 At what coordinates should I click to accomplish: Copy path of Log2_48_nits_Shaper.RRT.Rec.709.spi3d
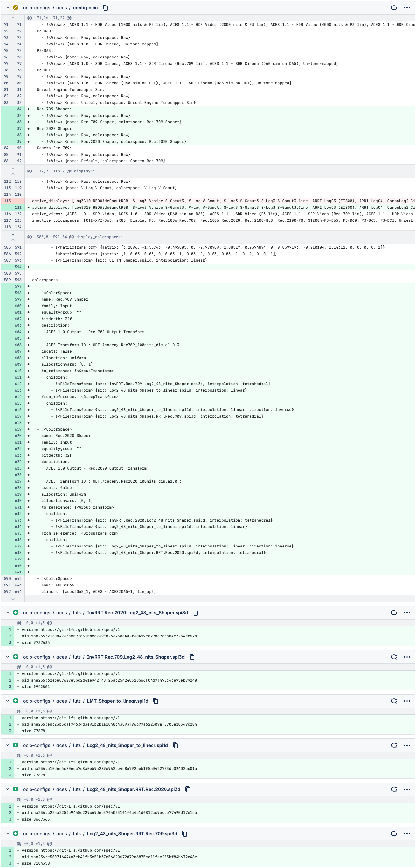tap(185, 833)
